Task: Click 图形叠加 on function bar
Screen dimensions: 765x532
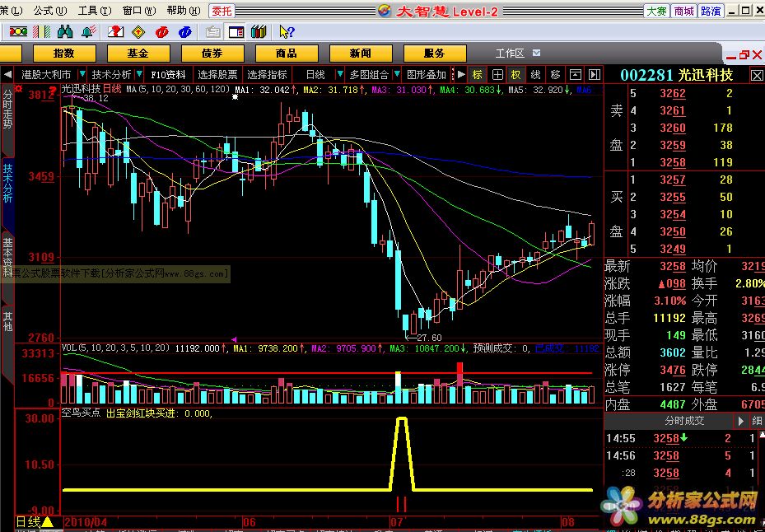Action: tap(427, 75)
